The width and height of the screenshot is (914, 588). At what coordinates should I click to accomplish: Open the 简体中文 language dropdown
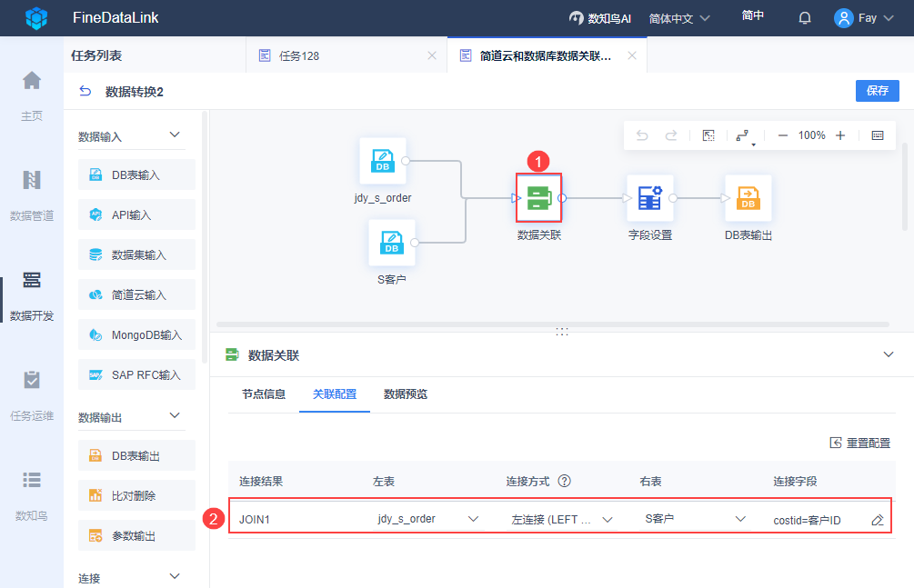point(679,19)
